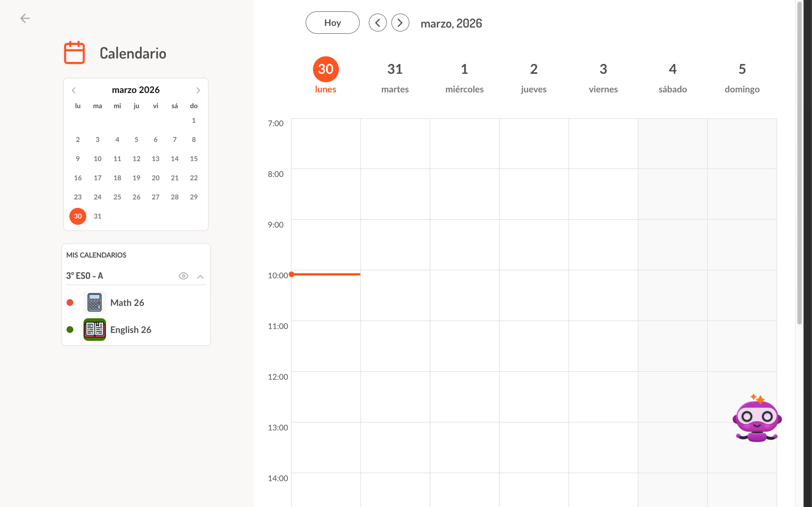Click the 11:00 slot on miércoles
Viewport: 812px width, 507px height.
coord(464,346)
